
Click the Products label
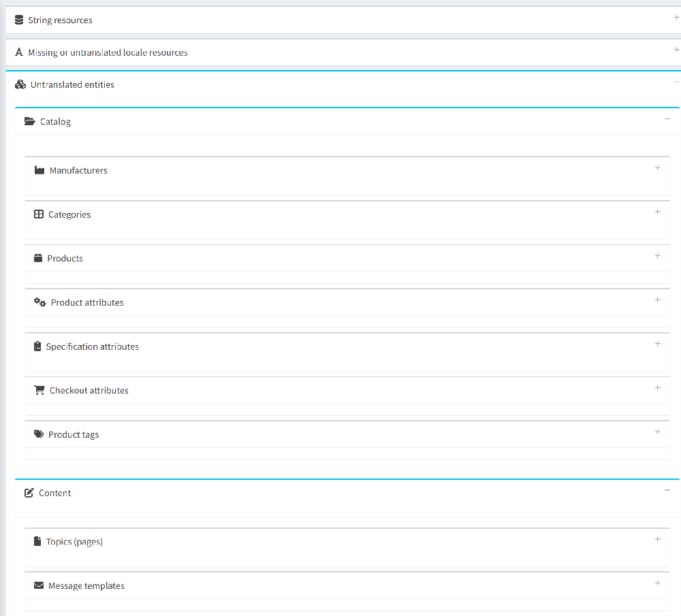pos(65,258)
